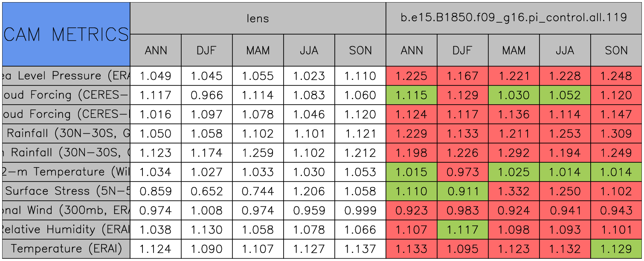Click the DJF column under pi_control
Viewport: 644px width, 261px height.
pyautogui.click(x=462, y=50)
